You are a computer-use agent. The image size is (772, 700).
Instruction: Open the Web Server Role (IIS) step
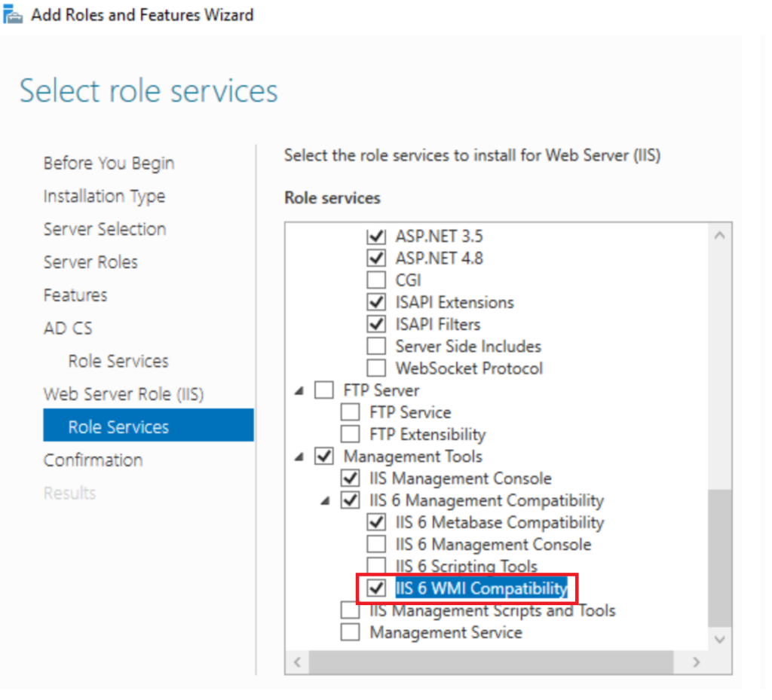[x=124, y=395]
